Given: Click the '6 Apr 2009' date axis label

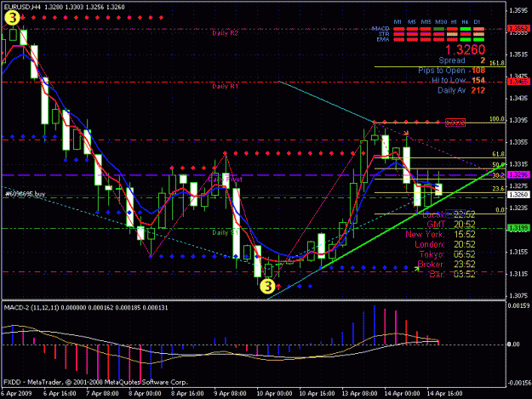Looking at the screenshot, I should (x=17, y=394).
